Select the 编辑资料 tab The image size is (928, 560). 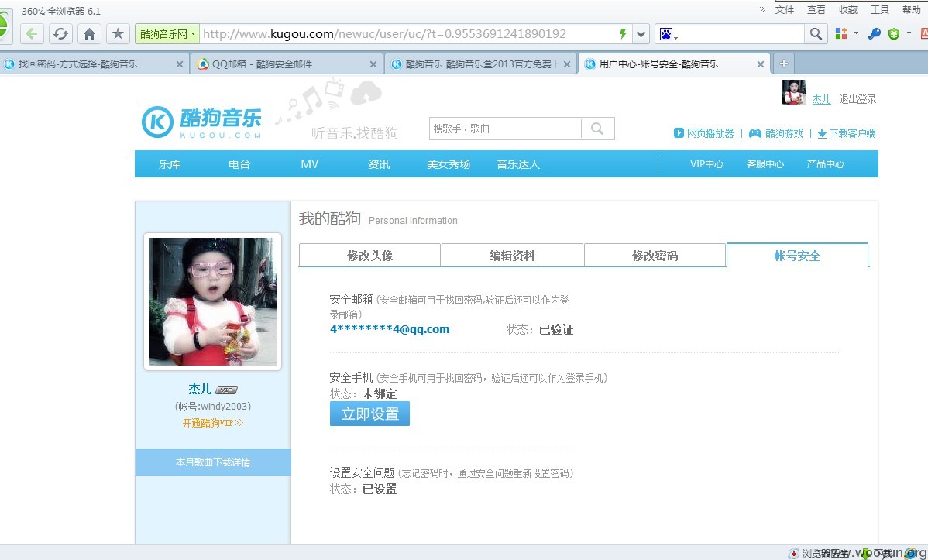pyautogui.click(x=512, y=255)
